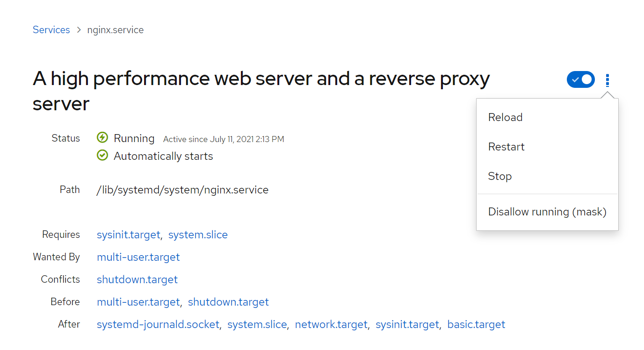Open basic.target link
The image size is (644, 350).
pos(476,324)
